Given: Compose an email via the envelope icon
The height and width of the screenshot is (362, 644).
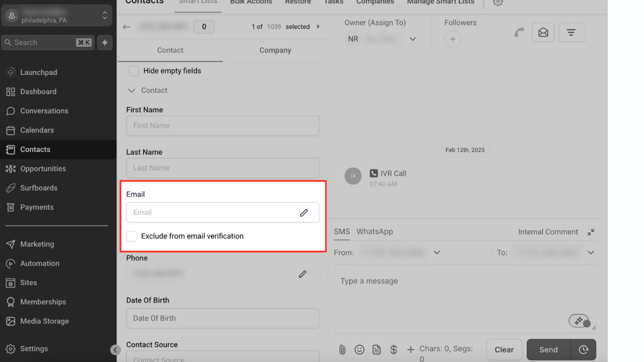Looking at the screenshot, I should click(543, 32).
